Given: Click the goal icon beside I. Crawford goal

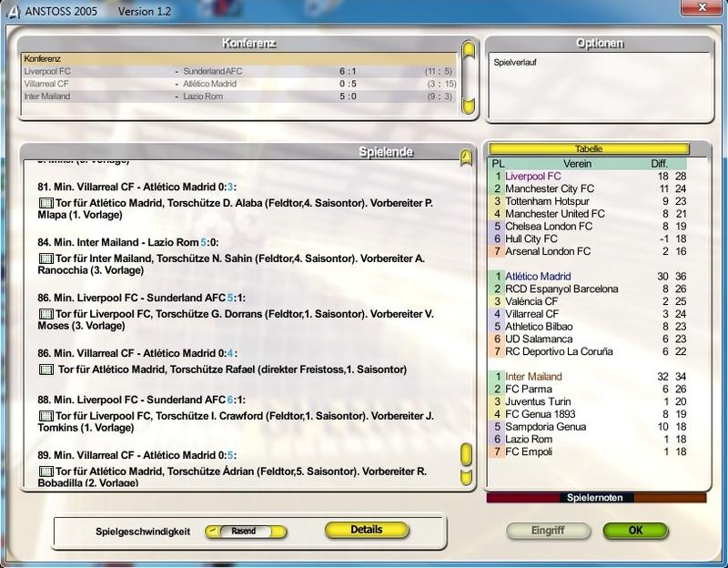Looking at the screenshot, I should pyautogui.click(x=45, y=416).
